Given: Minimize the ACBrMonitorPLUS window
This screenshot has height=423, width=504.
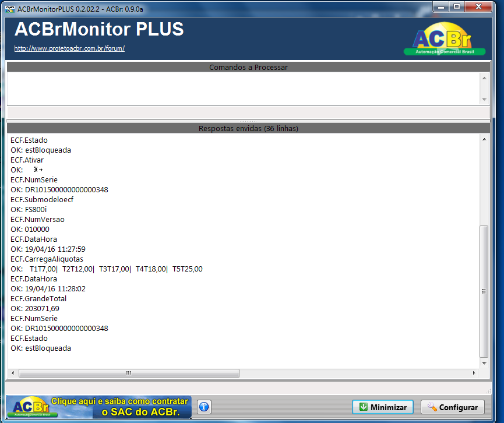Looking at the screenshot, I should click(x=441, y=7).
